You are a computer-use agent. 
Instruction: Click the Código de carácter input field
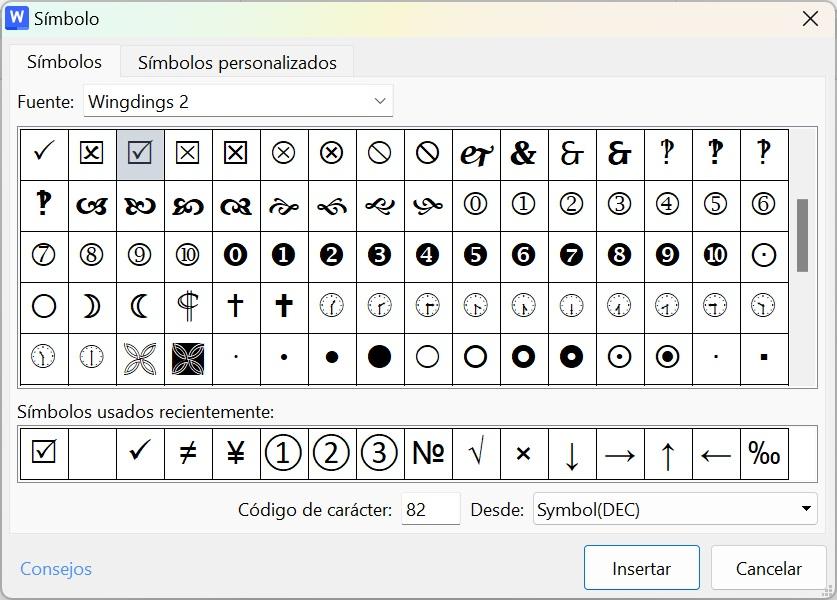coord(430,509)
